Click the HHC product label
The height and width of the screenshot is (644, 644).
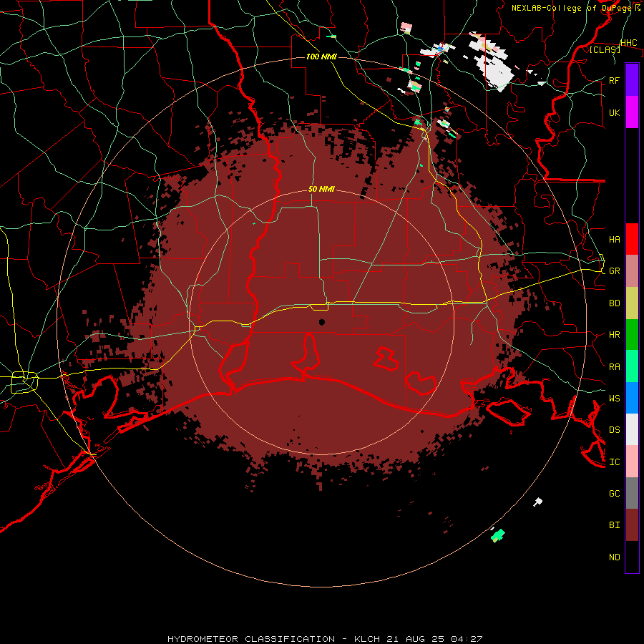tap(628, 43)
